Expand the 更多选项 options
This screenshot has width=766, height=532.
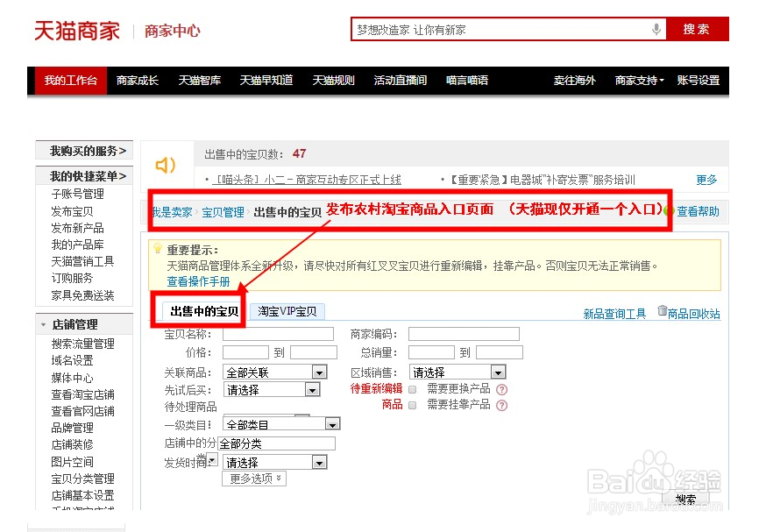pyautogui.click(x=254, y=479)
